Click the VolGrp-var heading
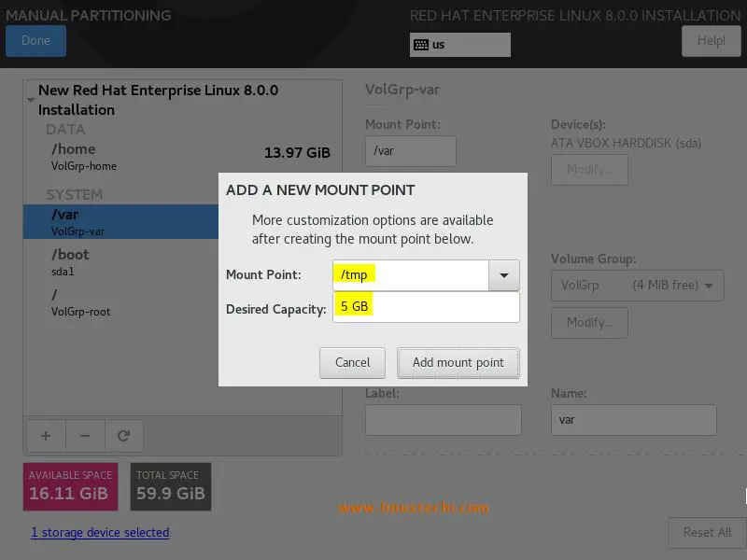This screenshot has height=560, width=747. [x=402, y=90]
